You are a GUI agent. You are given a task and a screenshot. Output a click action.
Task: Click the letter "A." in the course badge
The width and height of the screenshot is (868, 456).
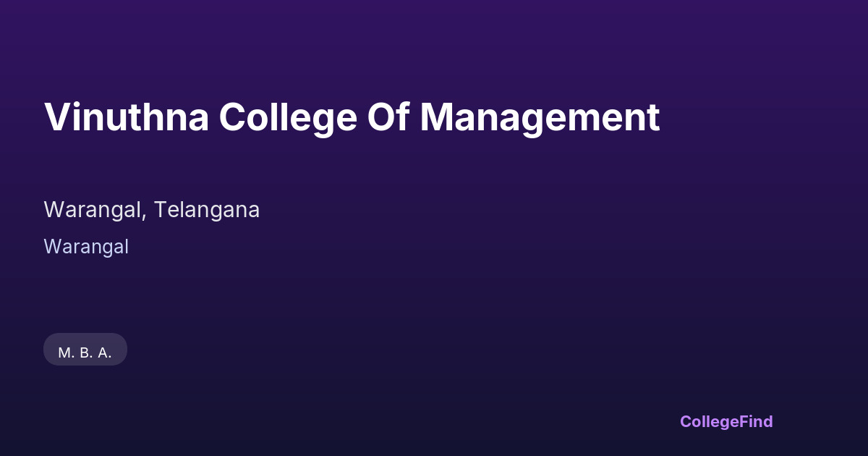pyautogui.click(x=105, y=353)
